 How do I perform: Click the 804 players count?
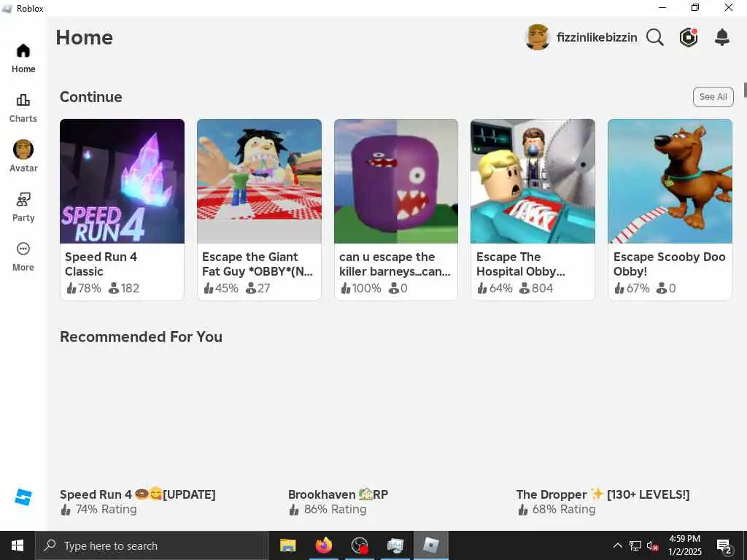point(536,288)
